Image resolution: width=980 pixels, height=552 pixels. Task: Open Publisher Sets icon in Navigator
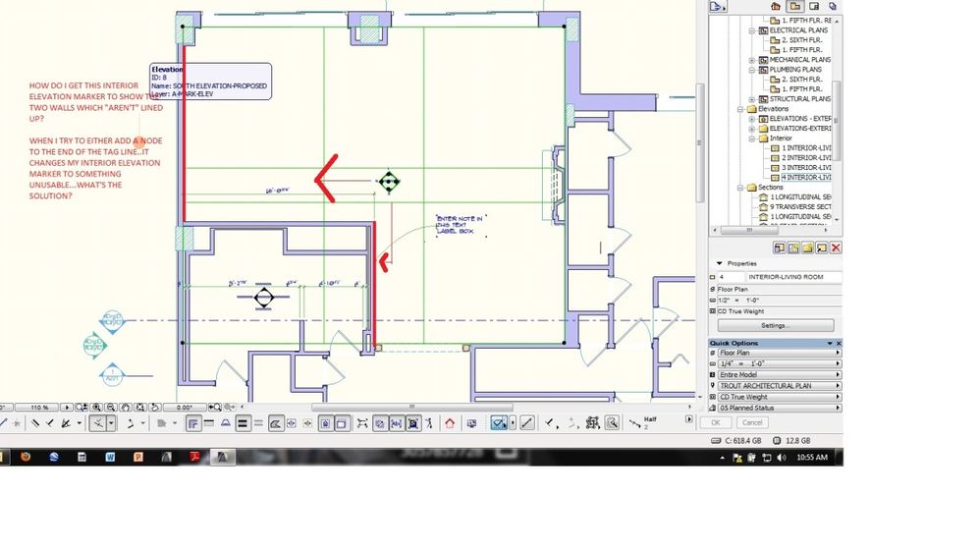(833, 6)
